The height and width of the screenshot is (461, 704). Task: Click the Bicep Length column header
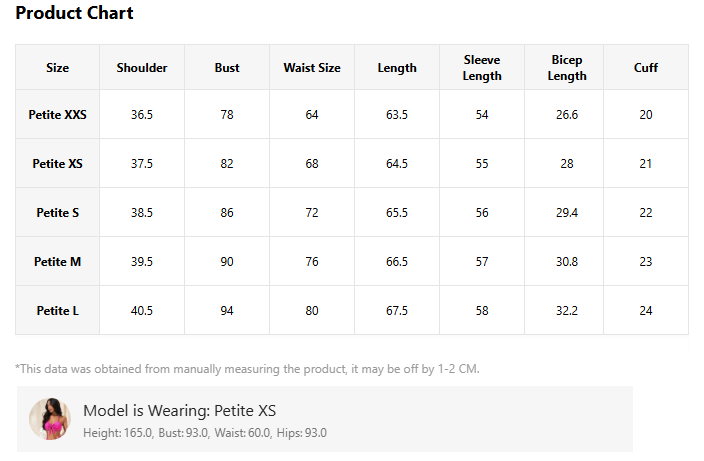[x=567, y=68]
